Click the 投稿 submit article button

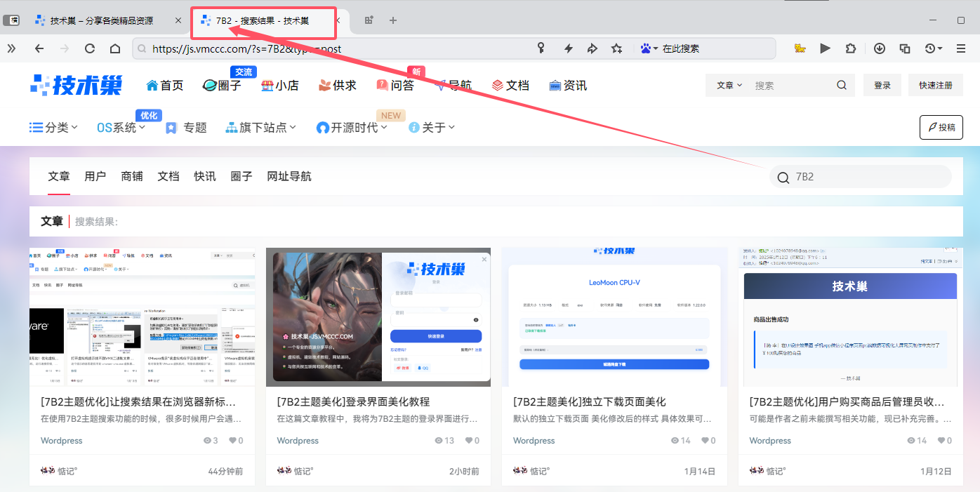(941, 127)
